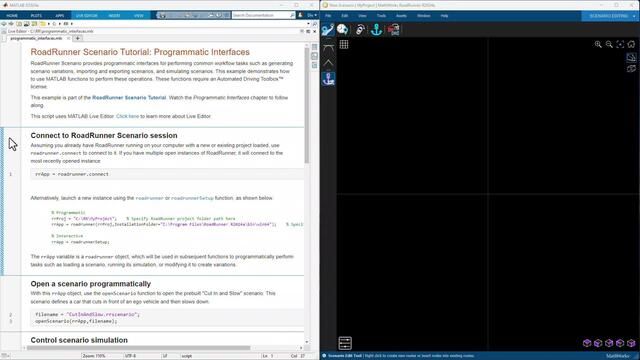The image size is (640, 360).
Task: Select the highlighted anchor icon in RoadRunner sidebar
Action: pos(328,79)
